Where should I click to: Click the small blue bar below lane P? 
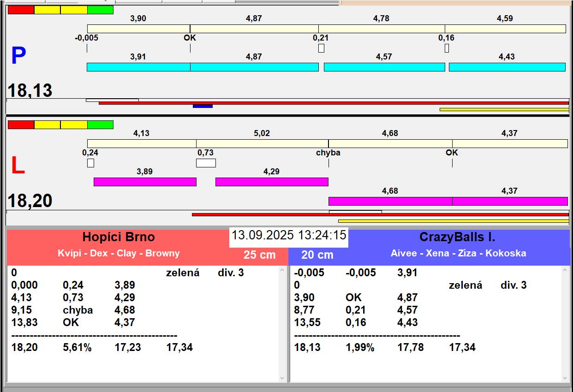coord(203,107)
